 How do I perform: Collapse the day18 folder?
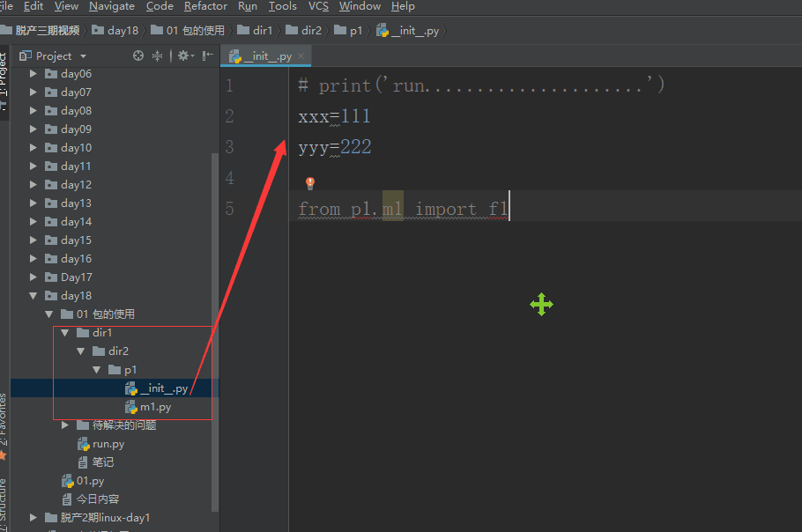(33, 296)
